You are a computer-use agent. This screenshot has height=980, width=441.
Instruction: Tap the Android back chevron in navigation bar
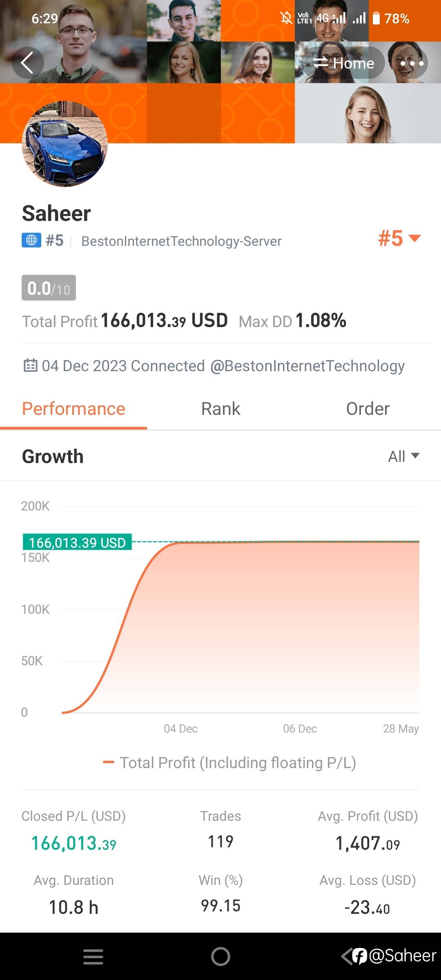347,957
